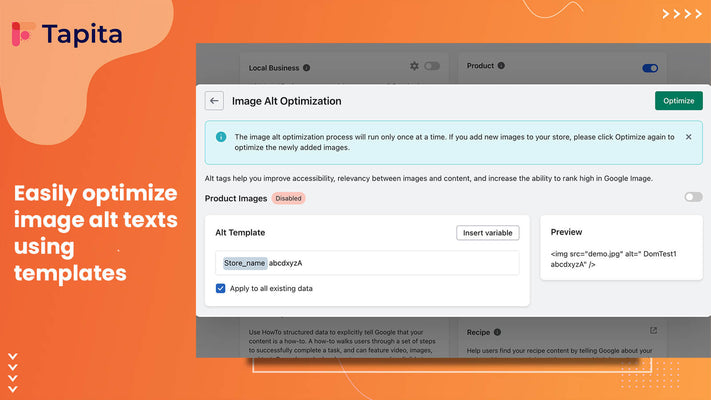Click the info icon next to Recipe
This screenshot has width=711, height=400.
tap(497, 332)
